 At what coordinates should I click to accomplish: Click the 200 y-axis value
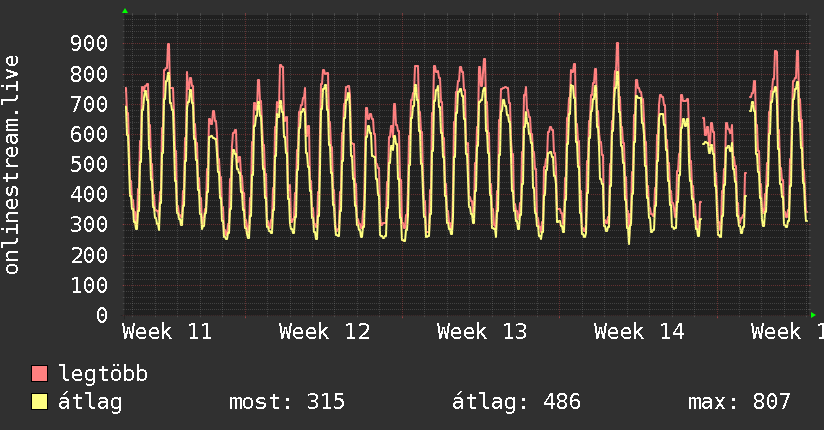click(x=89, y=255)
